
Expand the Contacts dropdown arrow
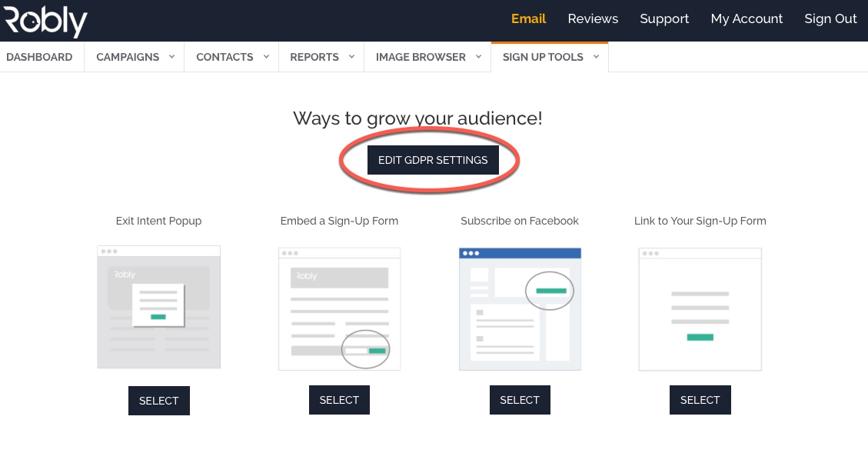pos(266,56)
